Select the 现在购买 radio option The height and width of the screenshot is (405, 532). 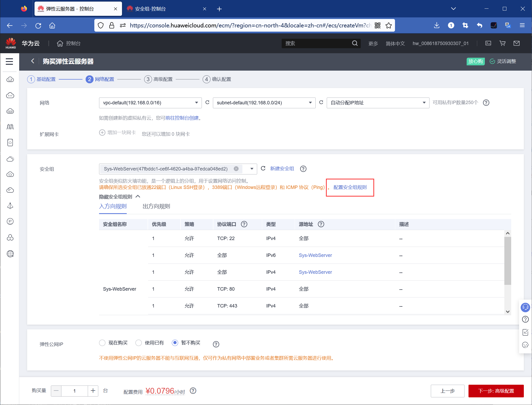(x=102, y=343)
